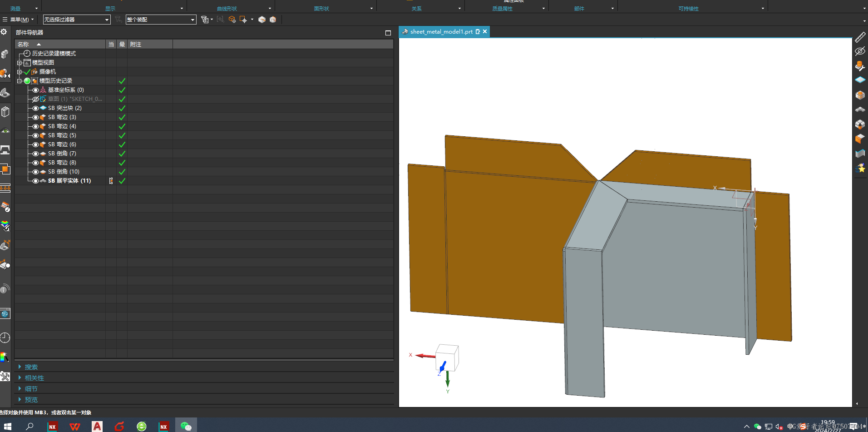This screenshot has width=868, height=432.
Task: Open the 整个装配 scope dropdown
Action: point(161,20)
